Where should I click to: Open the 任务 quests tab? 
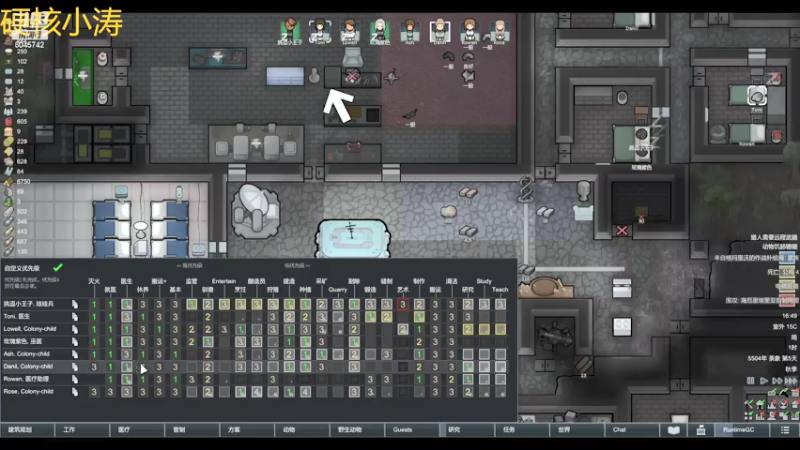point(523,430)
